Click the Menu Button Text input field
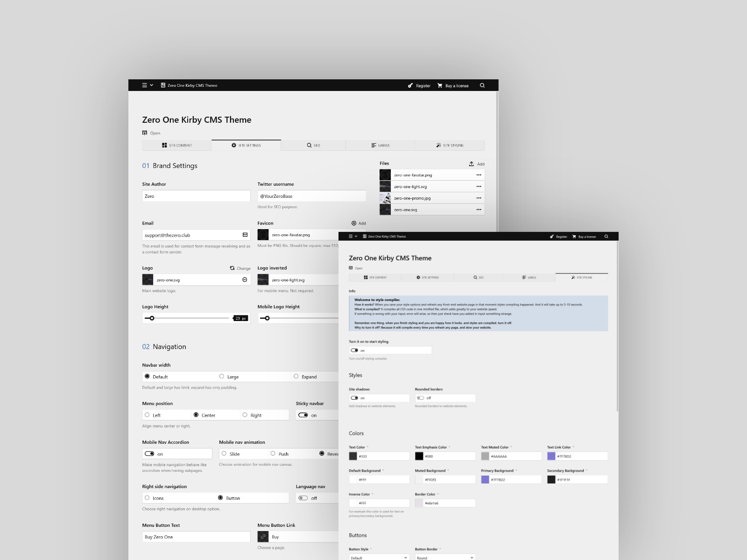 click(196, 537)
